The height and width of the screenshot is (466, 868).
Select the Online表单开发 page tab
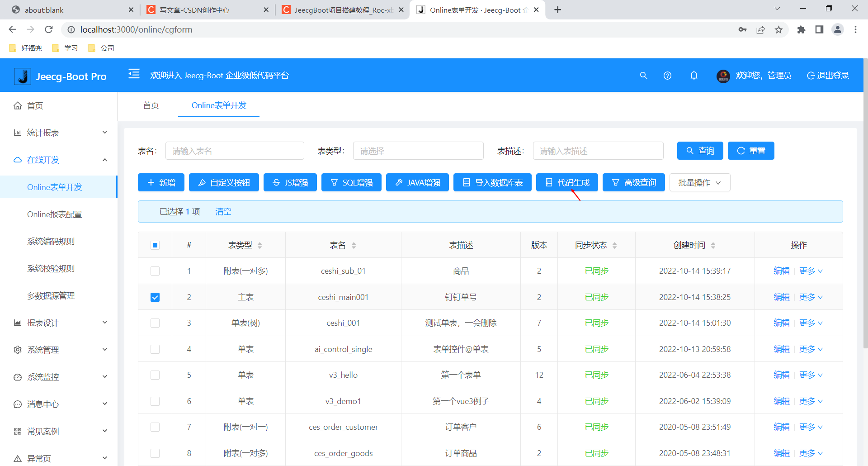pos(219,105)
